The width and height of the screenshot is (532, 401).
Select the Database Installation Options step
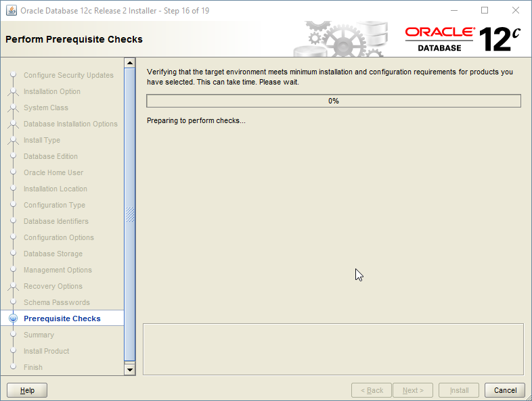point(70,124)
